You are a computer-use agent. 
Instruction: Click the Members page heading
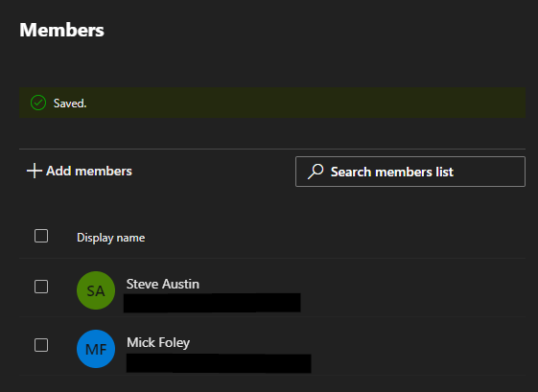[61, 30]
